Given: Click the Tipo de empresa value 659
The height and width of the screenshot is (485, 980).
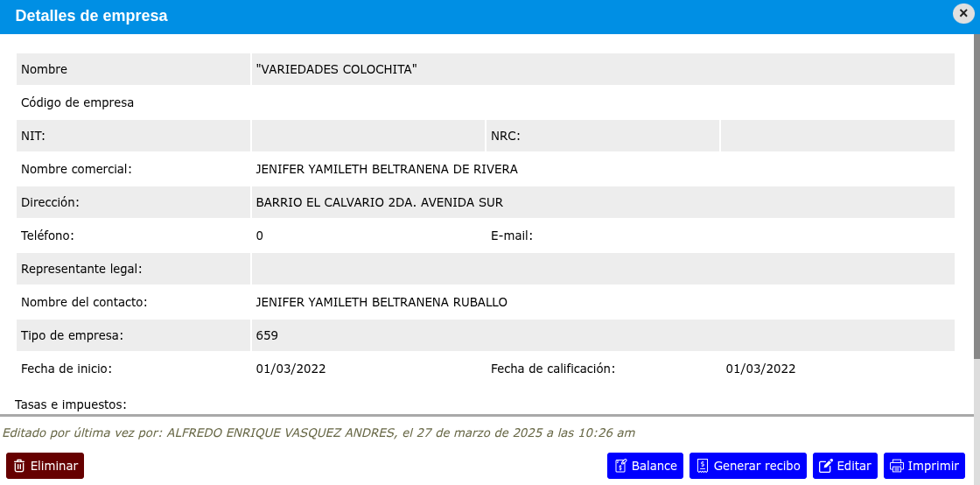Looking at the screenshot, I should (x=267, y=335).
